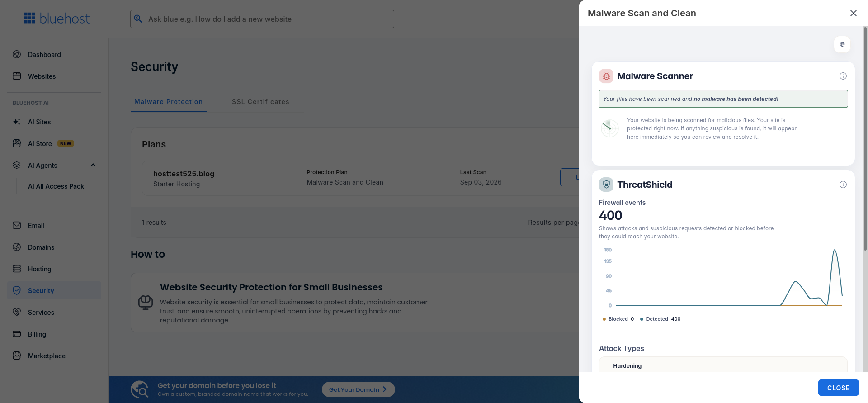Click the firewall events chart peak

[x=835, y=250]
